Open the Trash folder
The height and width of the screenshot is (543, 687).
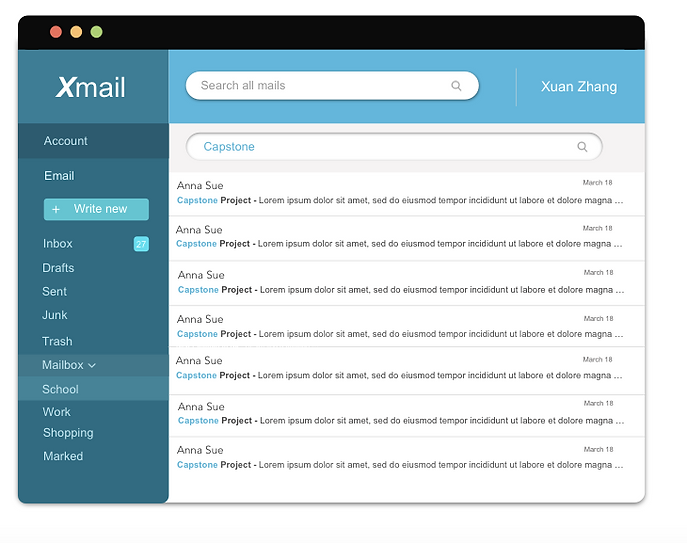point(57,341)
